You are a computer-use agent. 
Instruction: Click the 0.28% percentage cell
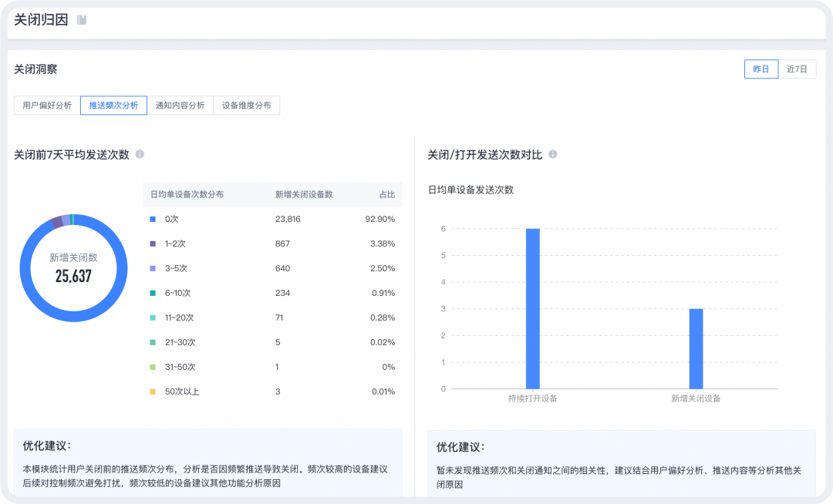(x=383, y=318)
